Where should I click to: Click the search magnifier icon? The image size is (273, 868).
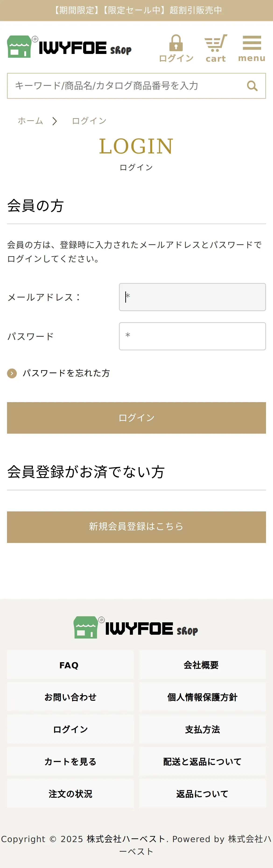click(252, 86)
